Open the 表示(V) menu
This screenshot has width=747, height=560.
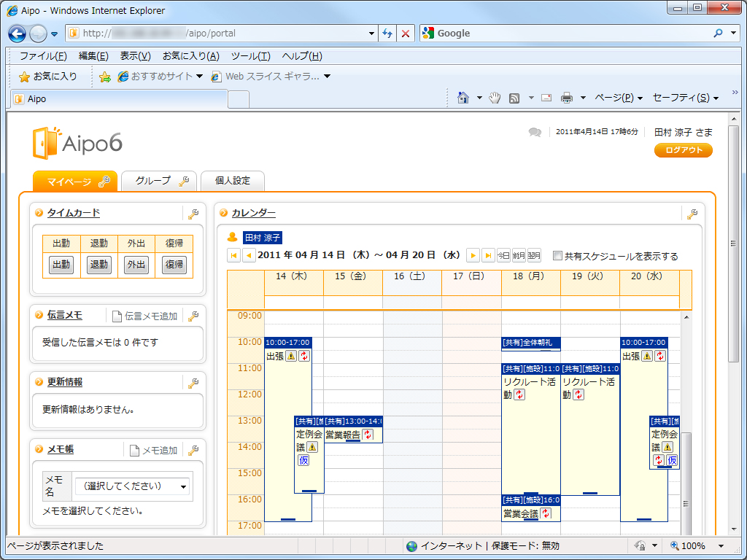pyautogui.click(x=135, y=56)
